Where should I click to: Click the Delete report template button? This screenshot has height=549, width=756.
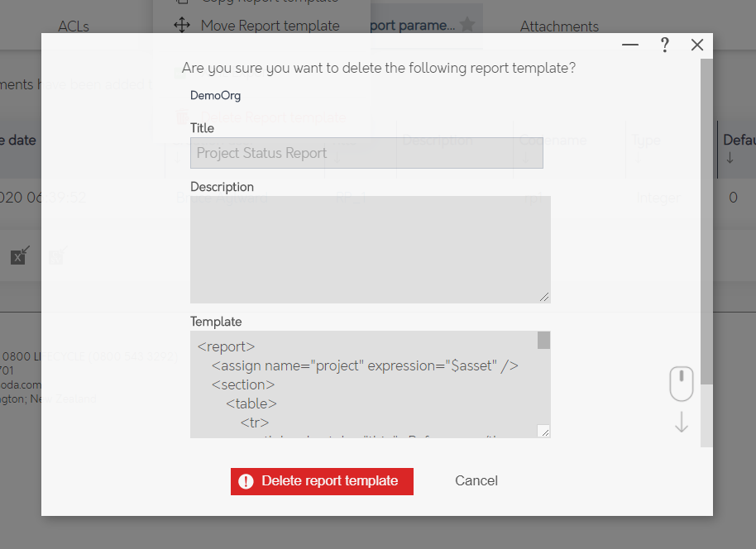pyautogui.click(x=322, y=481)
